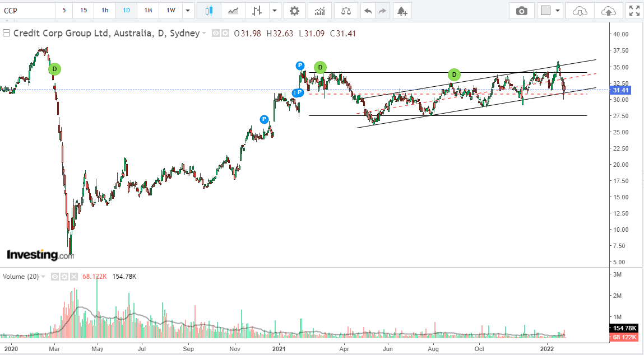
Task: Take a chart snapshot with camera icon
Action: coord(522,11)
